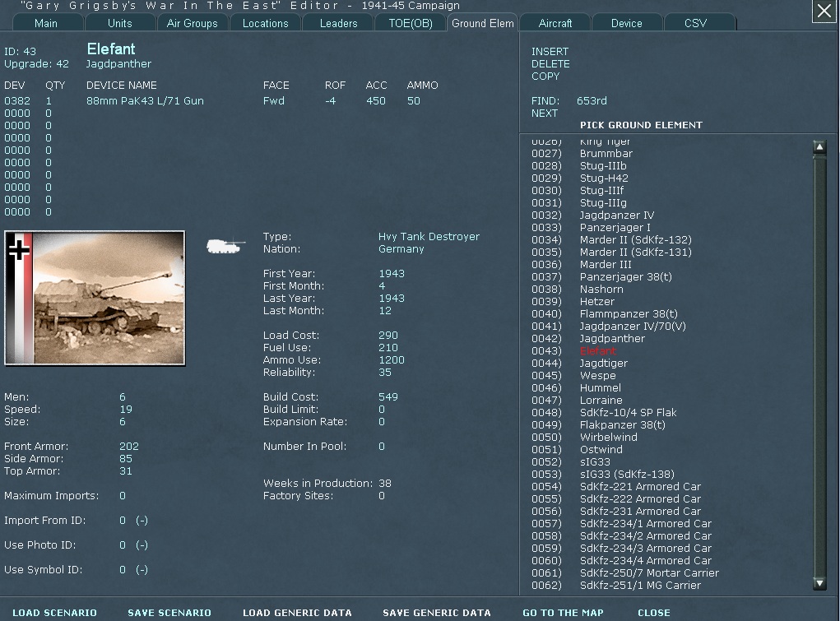Select SdKfz-251/1 MG Carrier entry

640,585
